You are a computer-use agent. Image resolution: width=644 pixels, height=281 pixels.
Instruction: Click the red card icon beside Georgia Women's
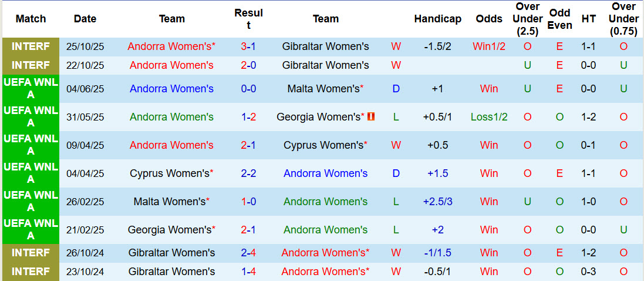(x=370, y=117)
